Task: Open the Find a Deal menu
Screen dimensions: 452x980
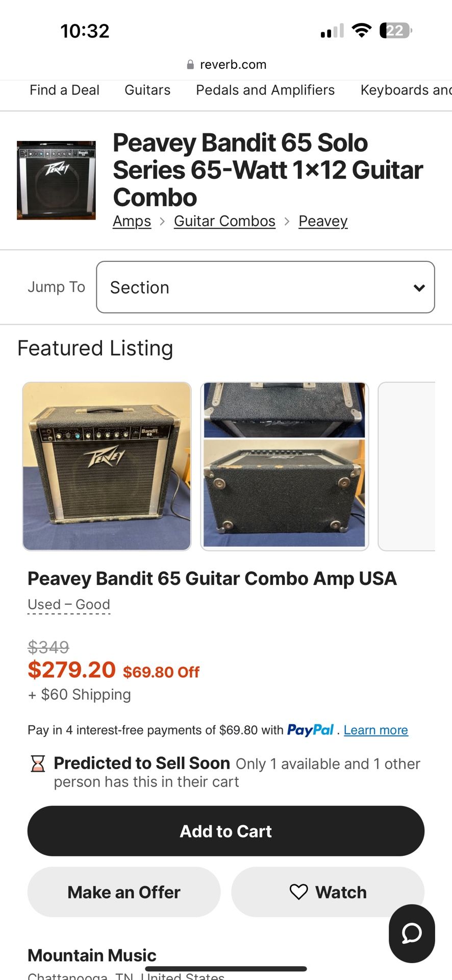Action: point(64,90)
